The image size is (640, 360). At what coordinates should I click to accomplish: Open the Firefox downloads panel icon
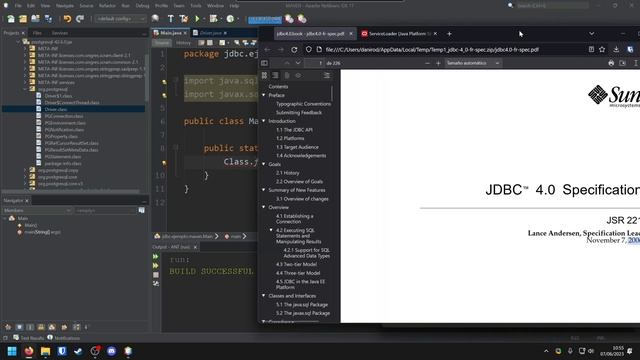(x=616, y=49)
